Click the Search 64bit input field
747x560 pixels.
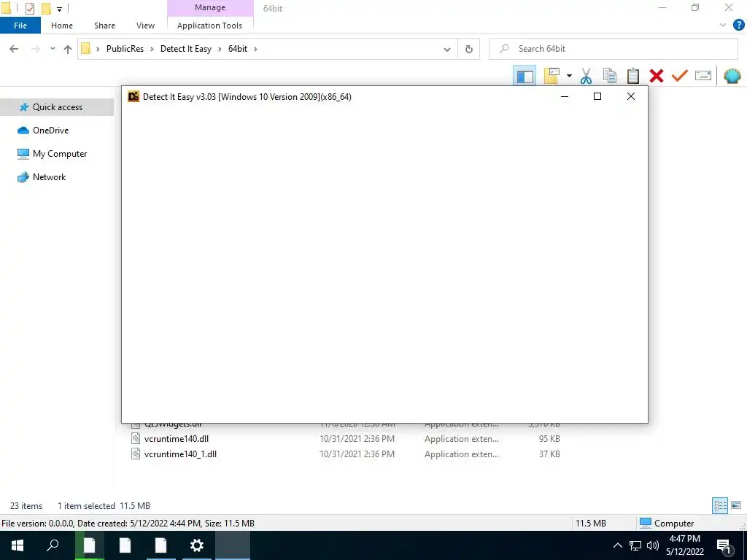(x=613, y=49)
